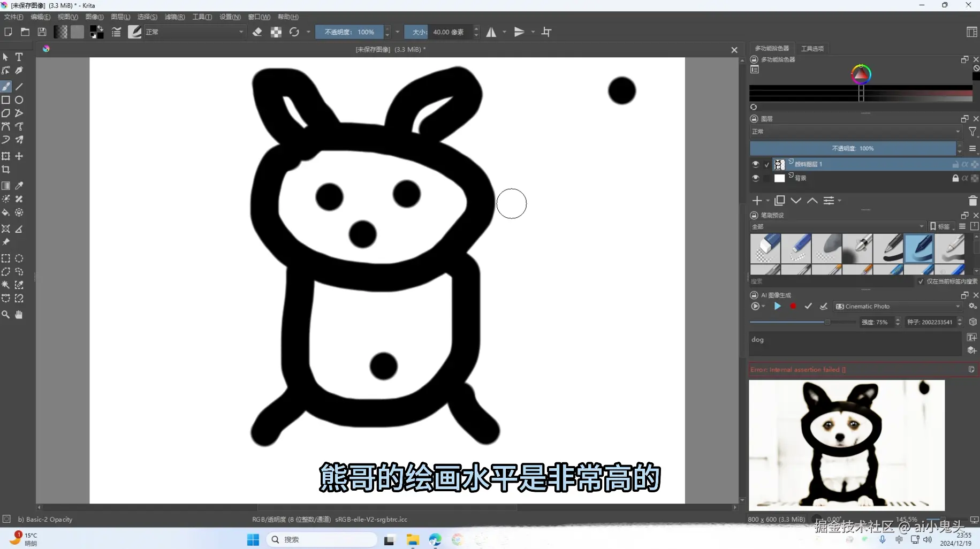
Task: Open the layer blending mode dropdown
Action: [x=856, y=132]
